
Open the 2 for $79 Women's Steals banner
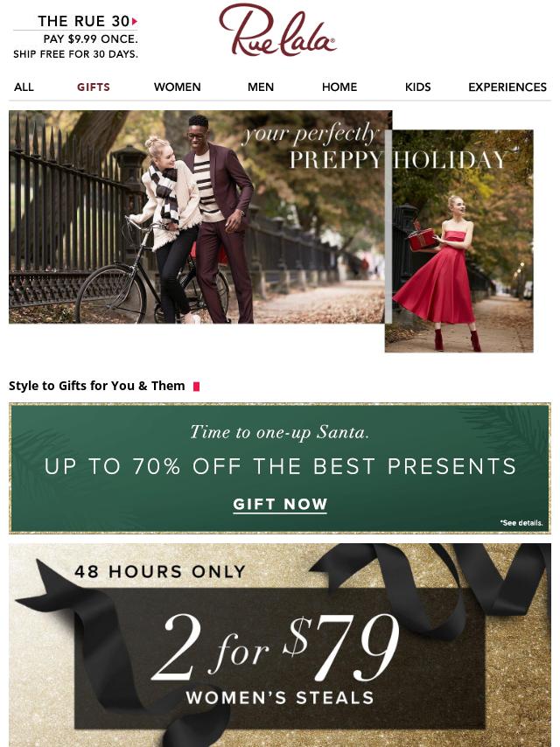pos(280,645)
